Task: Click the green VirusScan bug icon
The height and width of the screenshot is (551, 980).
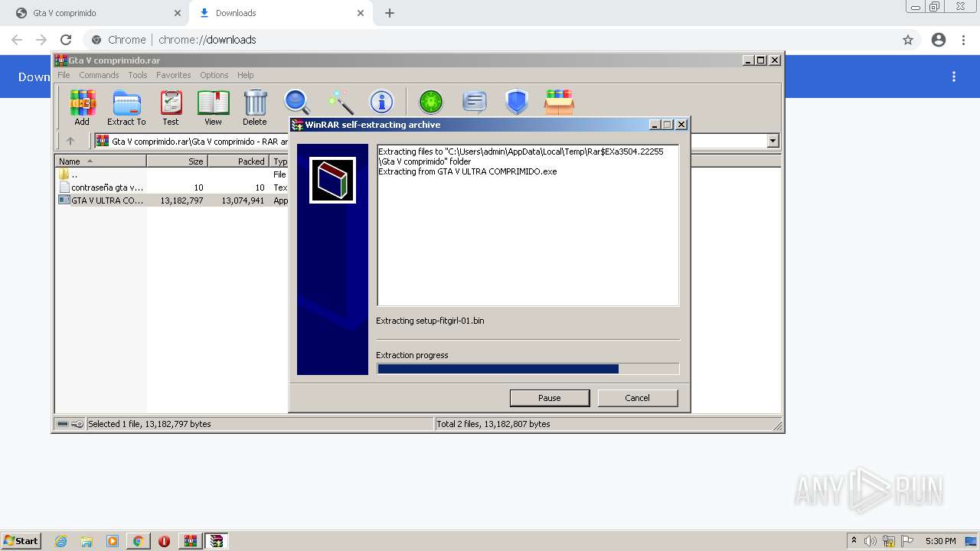Action: 431,102
